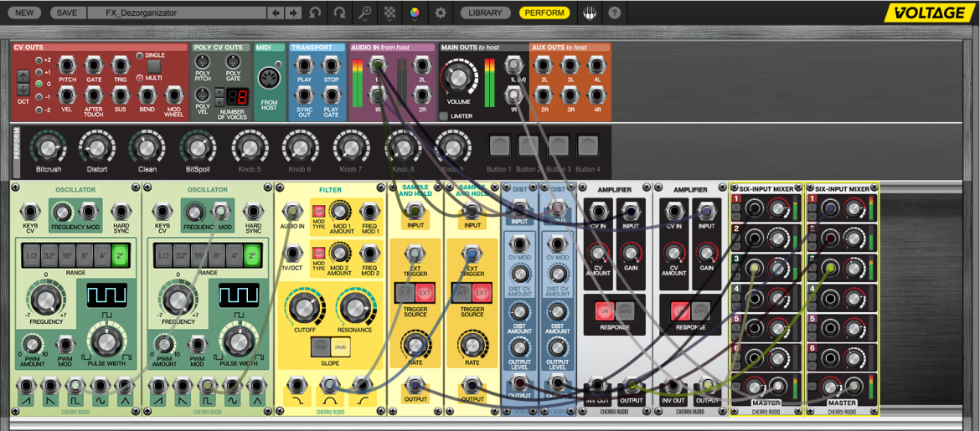Screen dimensions: 980x431
Task: Increase number of voices stepper
Action: point(219,92)
